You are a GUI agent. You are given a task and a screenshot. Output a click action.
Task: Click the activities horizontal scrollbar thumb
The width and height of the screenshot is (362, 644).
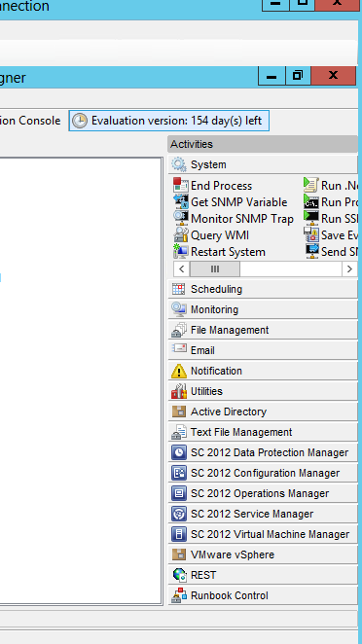(x=214, y=269)
